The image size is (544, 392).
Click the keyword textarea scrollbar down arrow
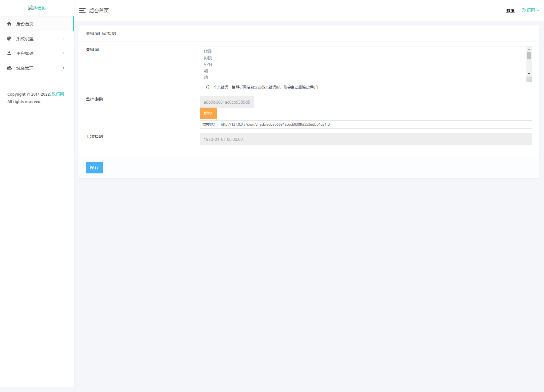coord(529,74)
